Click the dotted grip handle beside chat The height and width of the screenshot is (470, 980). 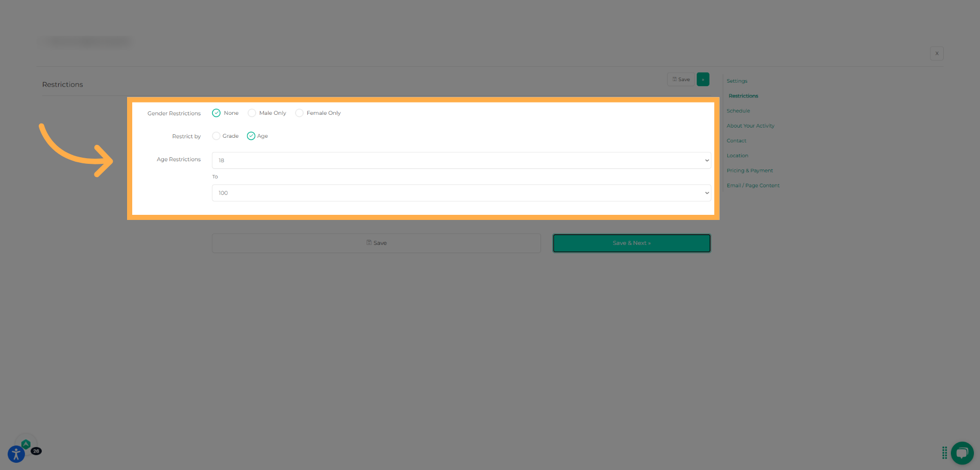point(944,453)
